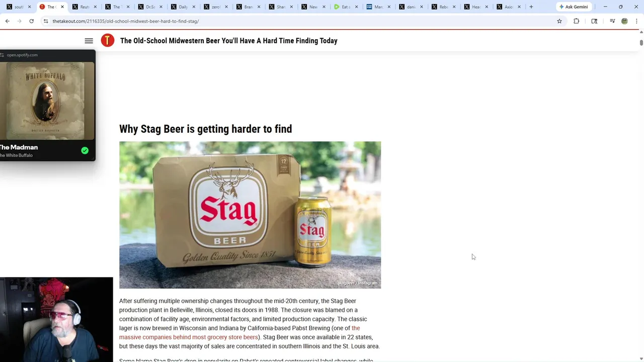Click the Stag Beer case photo

click(250, 215)
